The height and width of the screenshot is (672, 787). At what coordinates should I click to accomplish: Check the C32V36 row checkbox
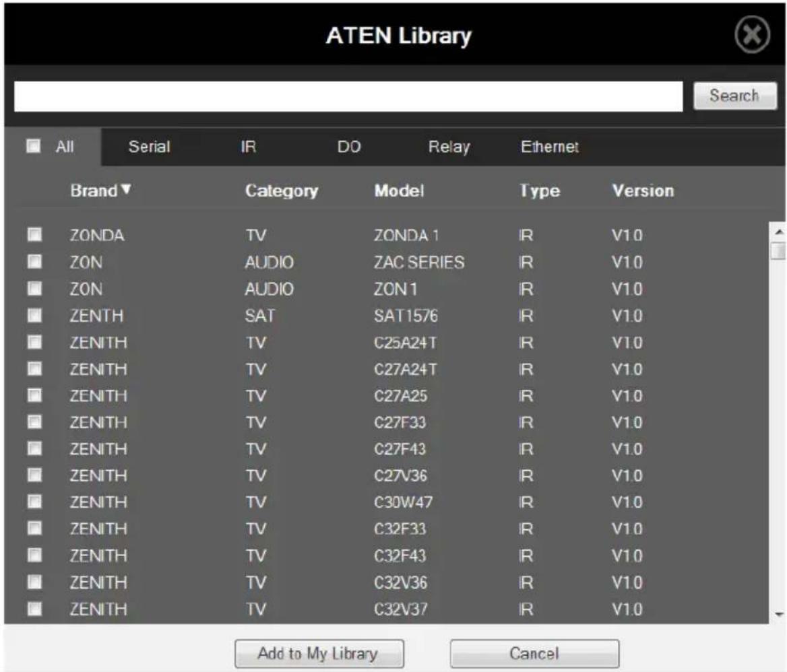click(x=34, y=582)
